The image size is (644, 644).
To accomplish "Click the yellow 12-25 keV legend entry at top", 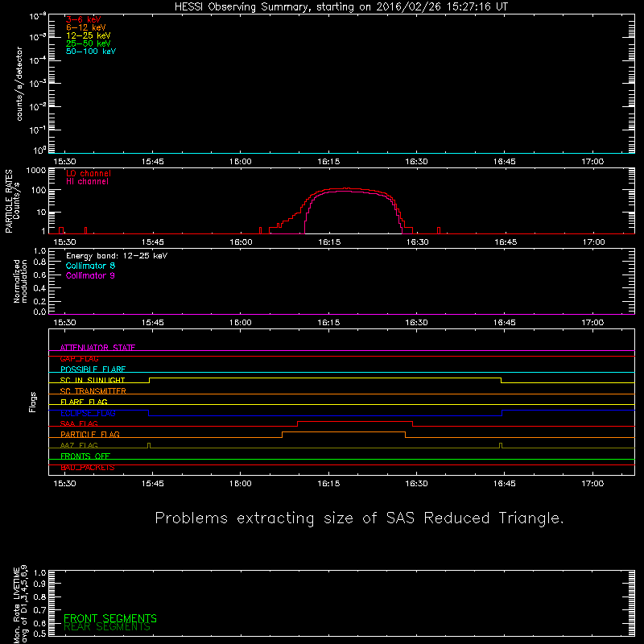I will click(88, 35).
